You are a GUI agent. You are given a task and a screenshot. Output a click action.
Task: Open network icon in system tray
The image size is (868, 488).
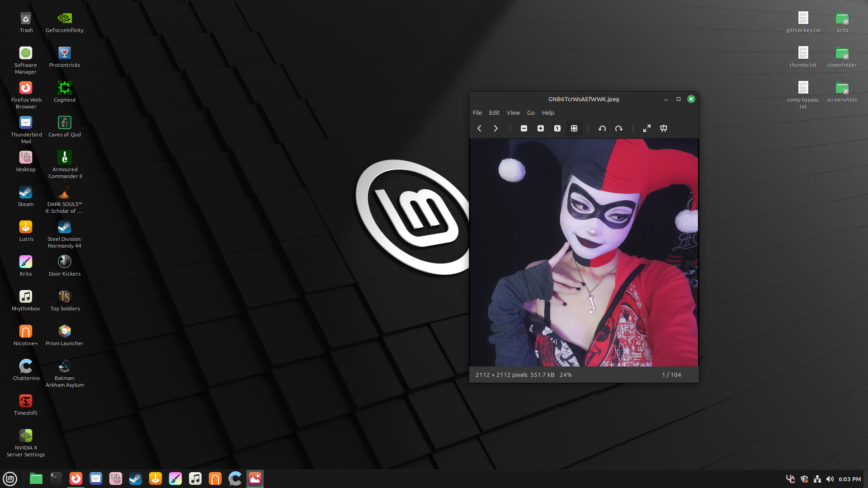coord(817,479)
